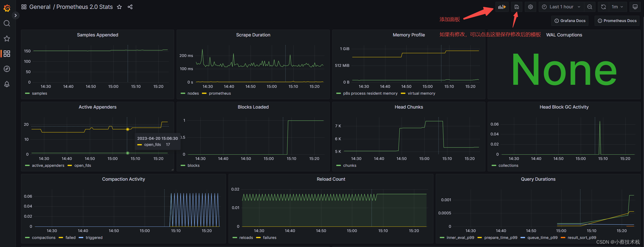The height and width of the screenshot is (247, 644).
Task: Toggle collections series in legend
Action: click(508, 166)
